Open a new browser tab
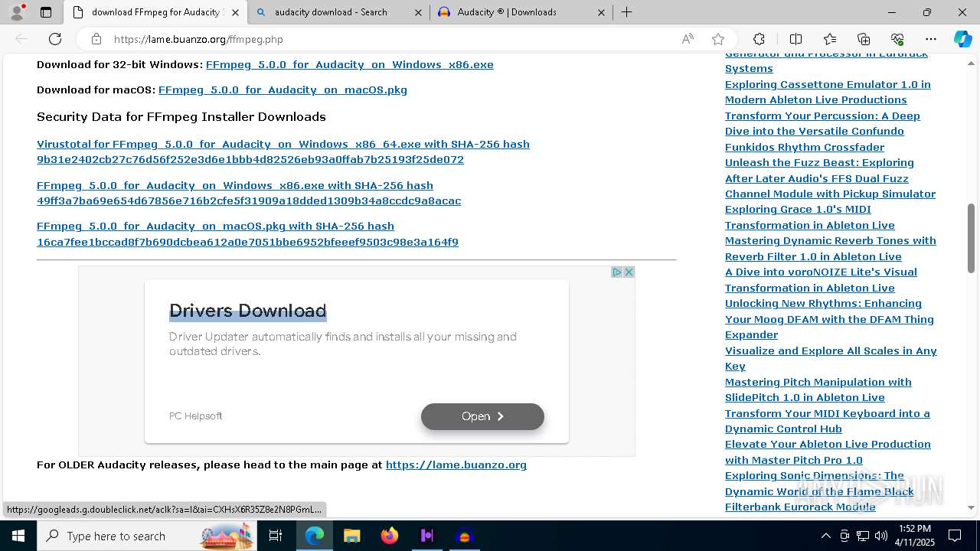 [626, 12]
